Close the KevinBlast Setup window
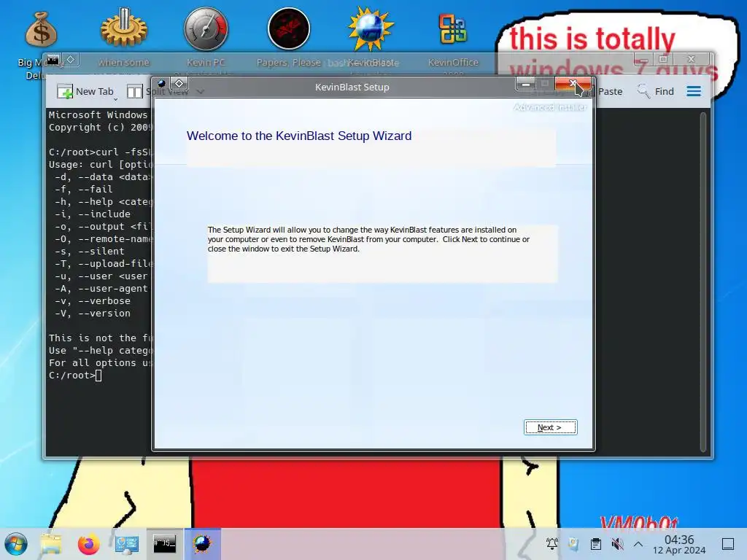The image size is (747, 560). [573, 84]
